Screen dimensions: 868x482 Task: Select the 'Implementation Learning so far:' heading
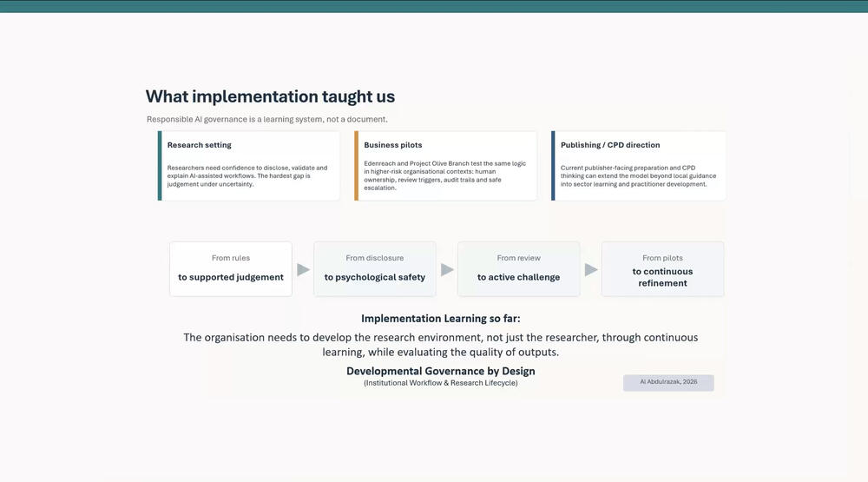[x=441, y=319]
